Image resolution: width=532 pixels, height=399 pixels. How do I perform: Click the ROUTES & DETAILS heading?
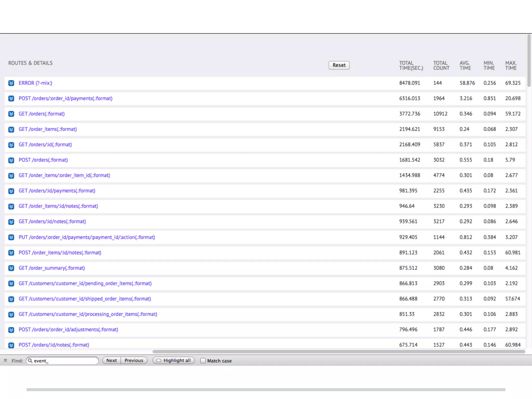[30, 63]
